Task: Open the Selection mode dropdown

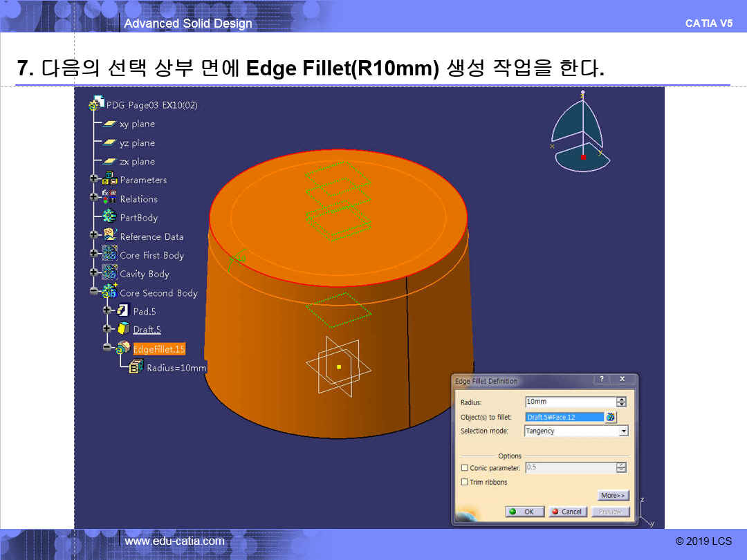Action: pyautogui.click(x=623, y=431)
